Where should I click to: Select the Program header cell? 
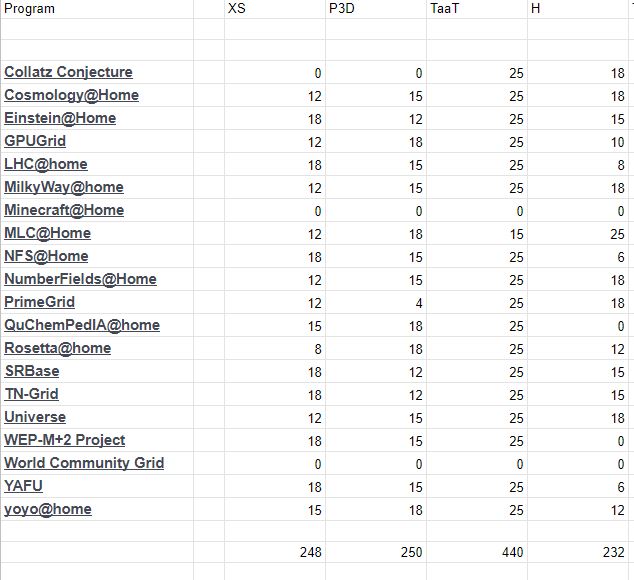(x=30, y=9)
